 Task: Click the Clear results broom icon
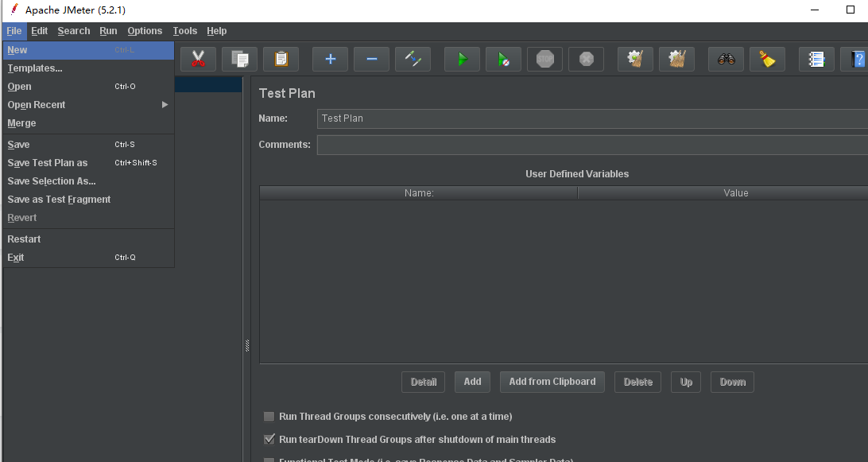coord(636,59)
